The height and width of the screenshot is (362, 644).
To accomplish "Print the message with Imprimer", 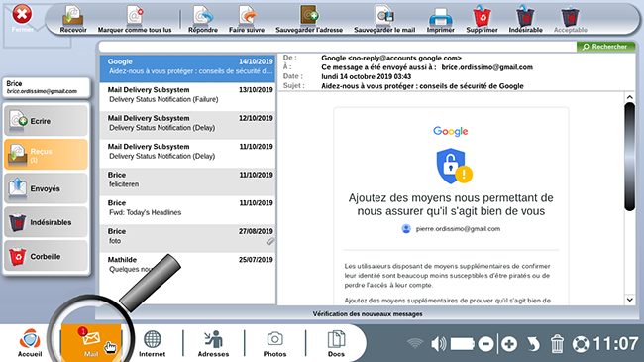I will pyautogui.click(x=440, y=19).
